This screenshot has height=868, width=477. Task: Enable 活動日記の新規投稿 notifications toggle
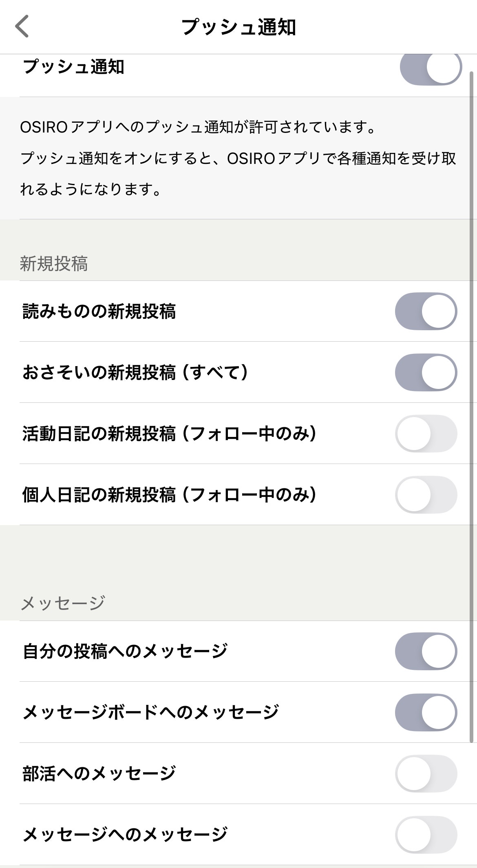coord(426,433)
